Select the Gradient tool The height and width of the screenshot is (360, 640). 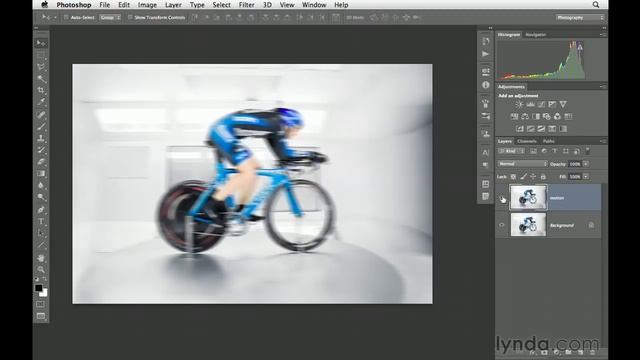pos(41,173)
